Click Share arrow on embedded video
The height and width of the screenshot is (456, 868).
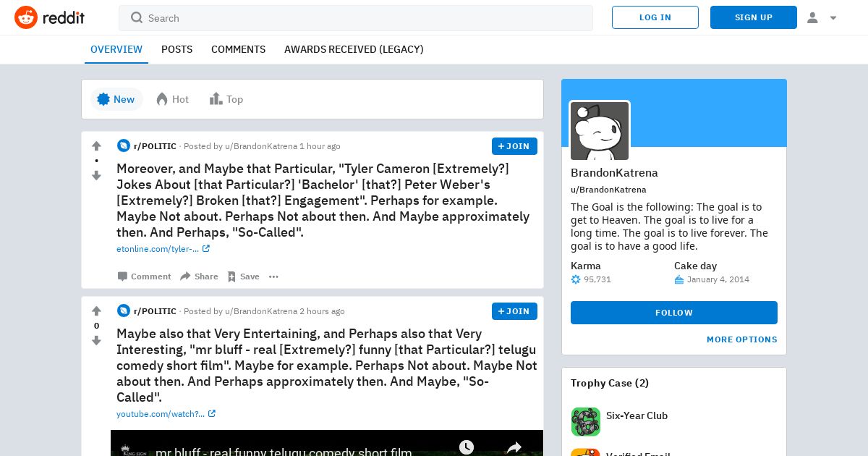pyautogui.click(x=514, y=448)
